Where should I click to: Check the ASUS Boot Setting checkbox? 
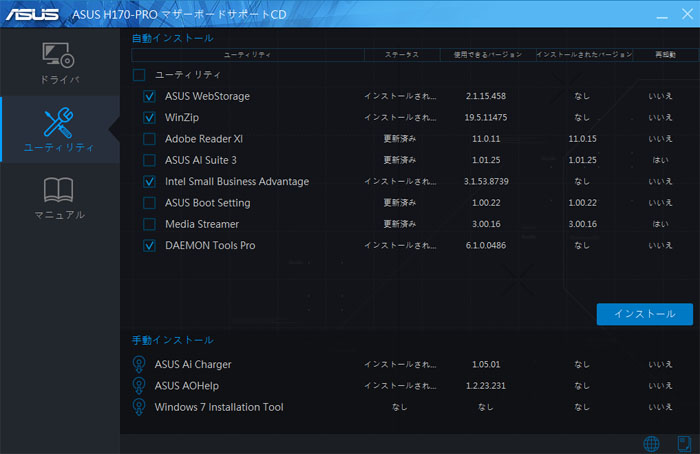(x=149, y=203)
